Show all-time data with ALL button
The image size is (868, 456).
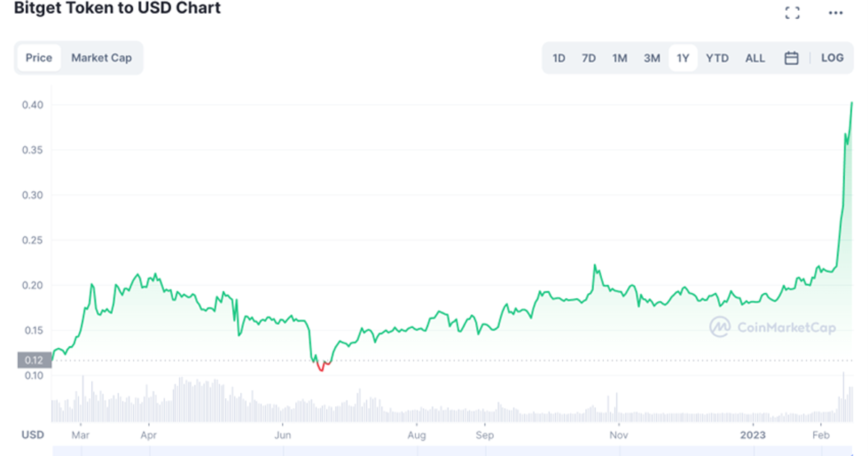tap(754, 57)
